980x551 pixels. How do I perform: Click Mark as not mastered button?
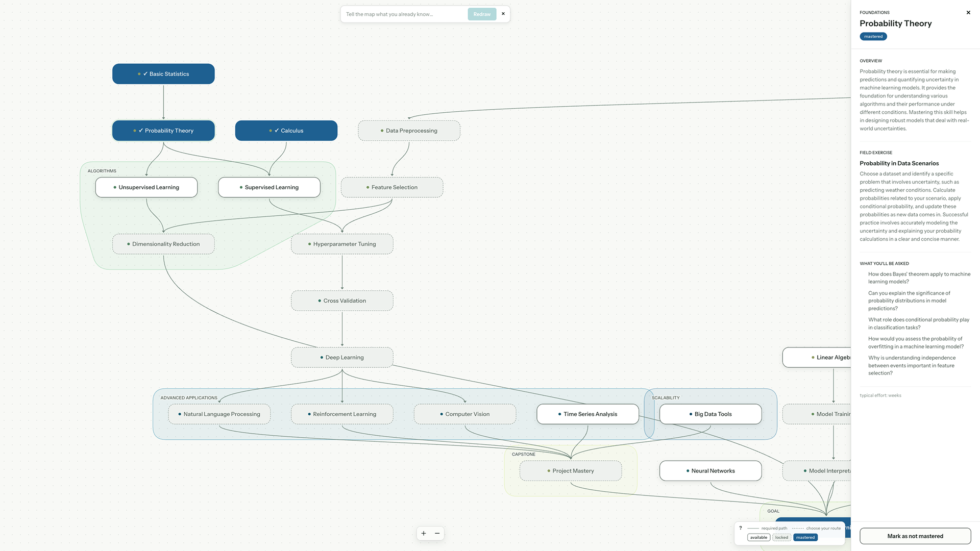coord(915,536)
